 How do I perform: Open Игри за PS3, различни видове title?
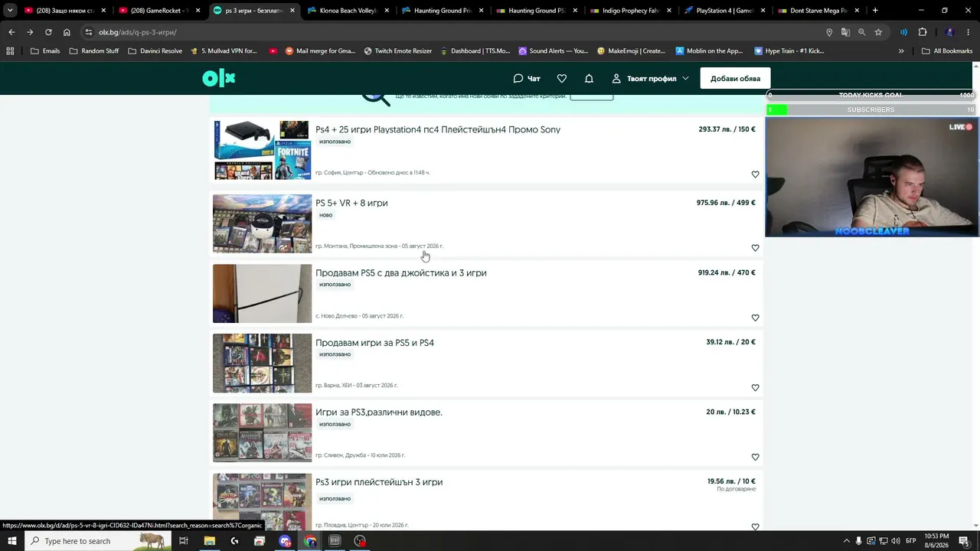(379, 412)
